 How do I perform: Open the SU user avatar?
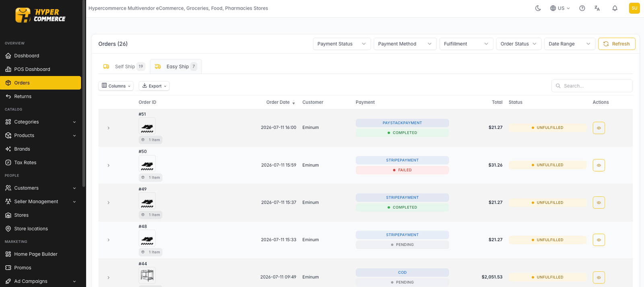coord(634,8)
